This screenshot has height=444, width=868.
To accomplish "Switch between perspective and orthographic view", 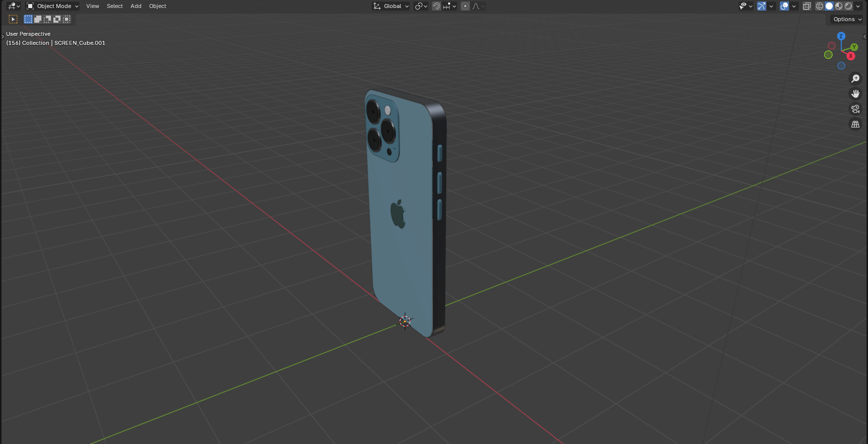I will 855,124.
